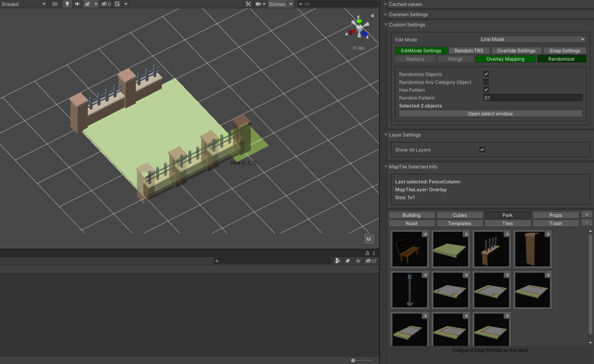The image size is (594, 364).
Task: Toggle scene lighting bulb icon
Action: click(67, 4)
